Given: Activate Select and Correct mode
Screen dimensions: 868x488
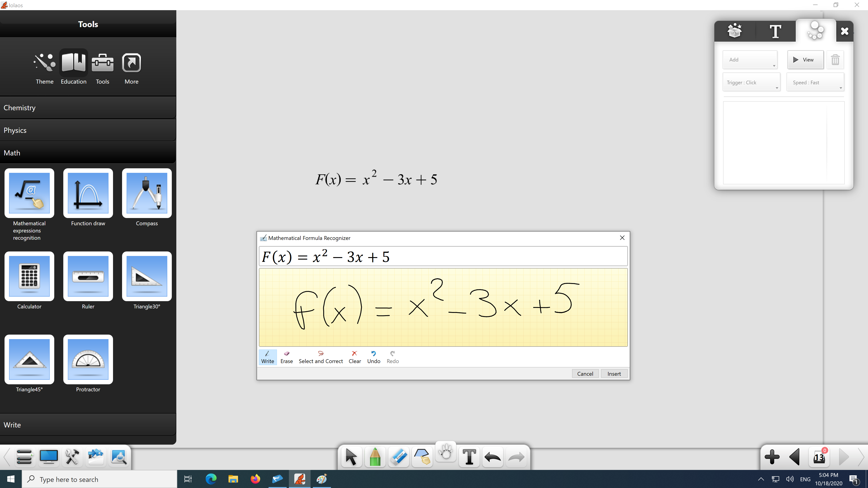Looking at the screenshot, I should [321, 357].
